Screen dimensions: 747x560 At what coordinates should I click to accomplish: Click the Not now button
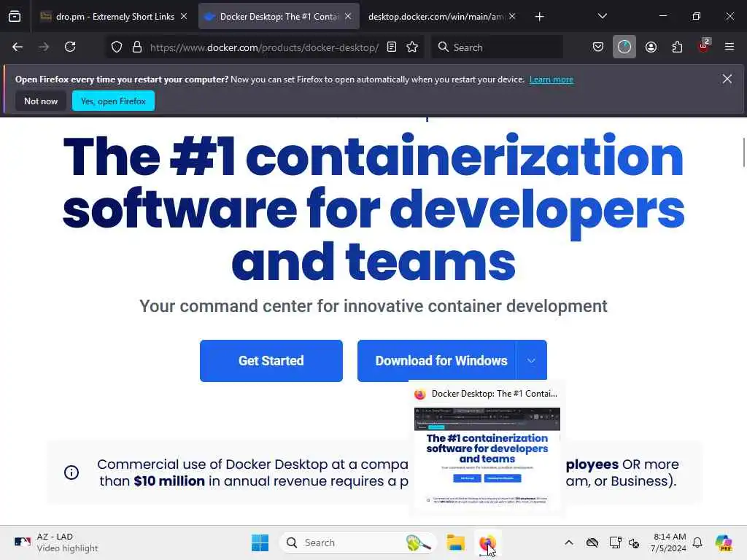click(41, 101)
